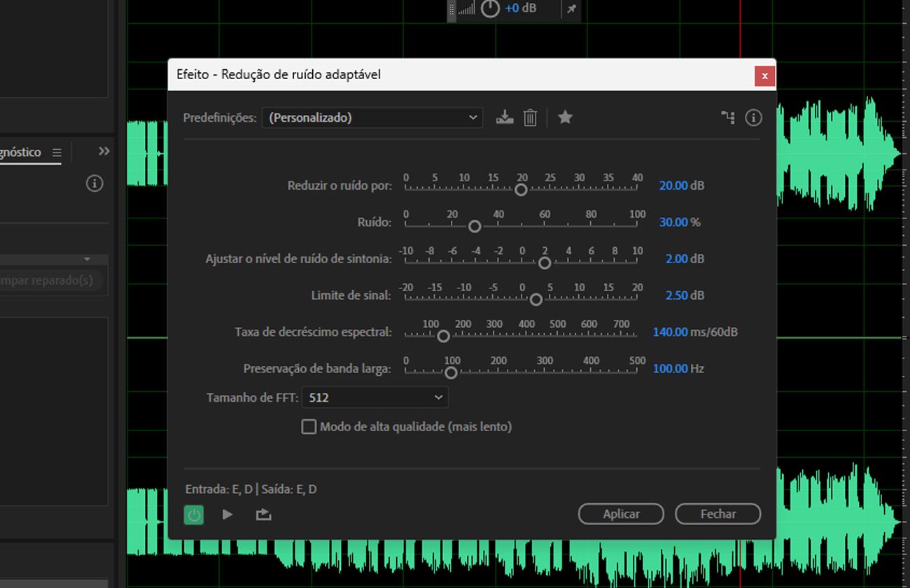
Task: Click the Reduzir o ruído por label
Action: 339,185
